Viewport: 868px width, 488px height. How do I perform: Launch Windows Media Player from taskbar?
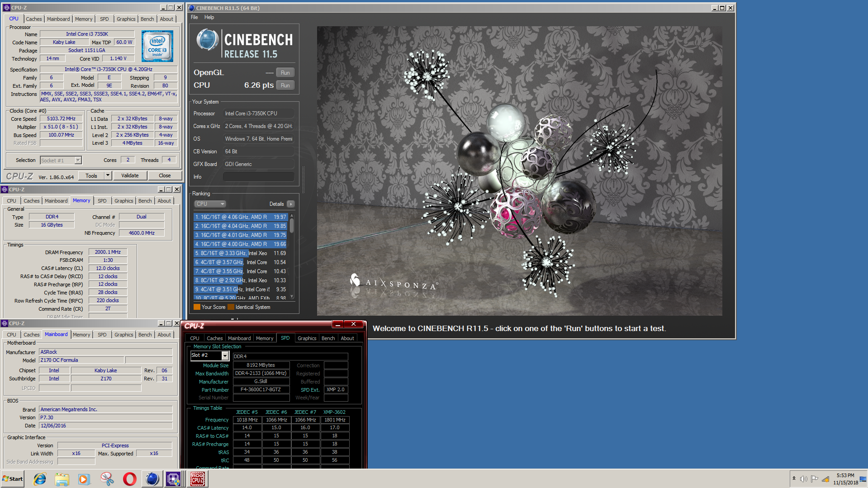point(84,479)
